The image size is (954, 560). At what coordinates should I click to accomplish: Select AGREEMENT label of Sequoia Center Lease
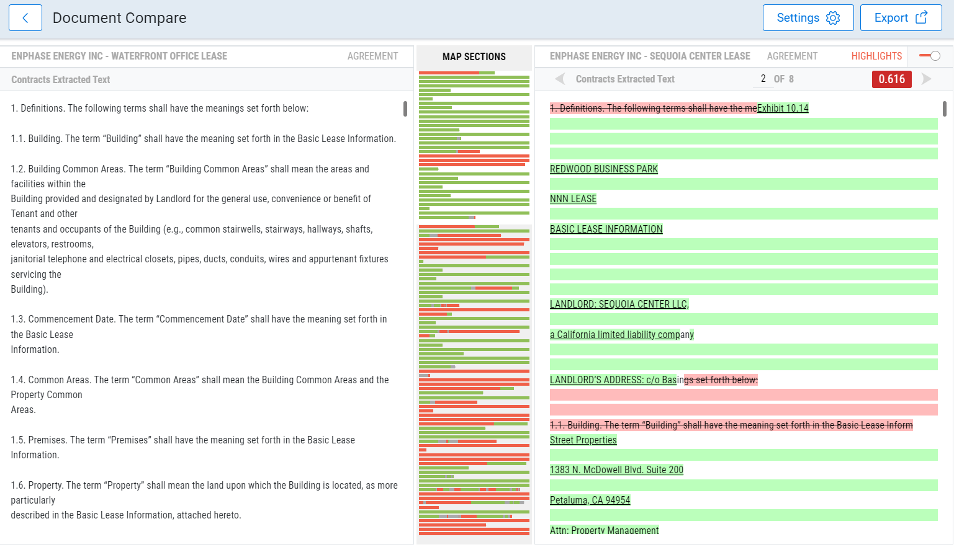pos(792,56)
